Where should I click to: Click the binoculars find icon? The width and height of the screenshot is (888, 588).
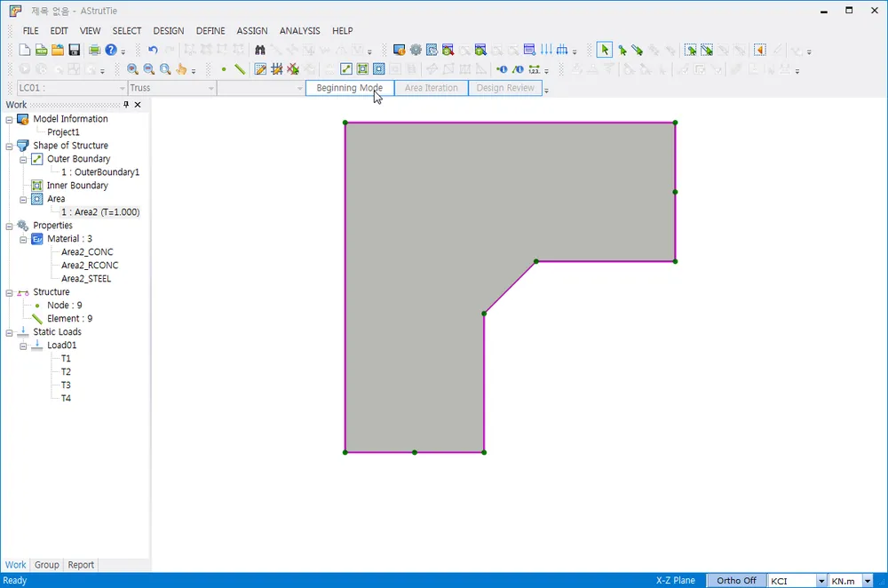pyautogui.click(x=260, y=51)
